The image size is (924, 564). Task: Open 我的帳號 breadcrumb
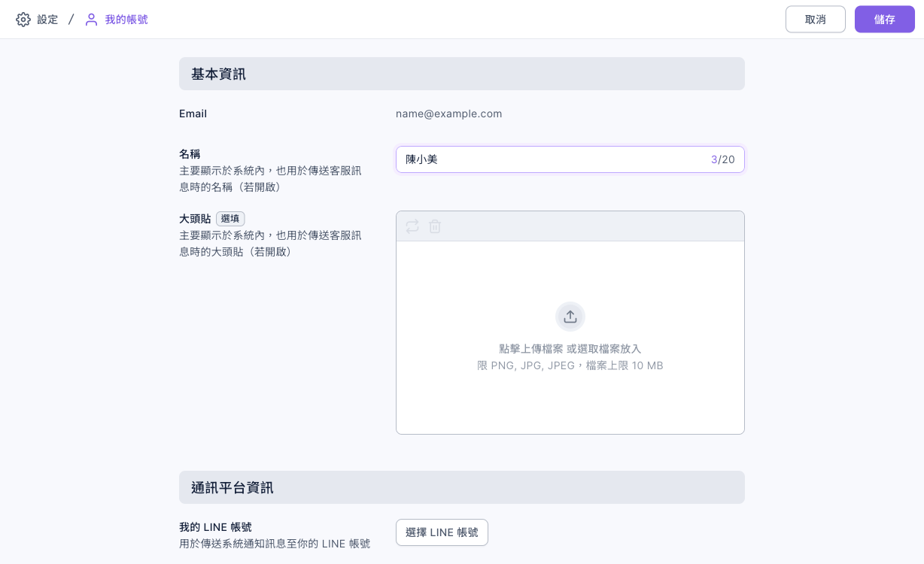coord(126,20)
